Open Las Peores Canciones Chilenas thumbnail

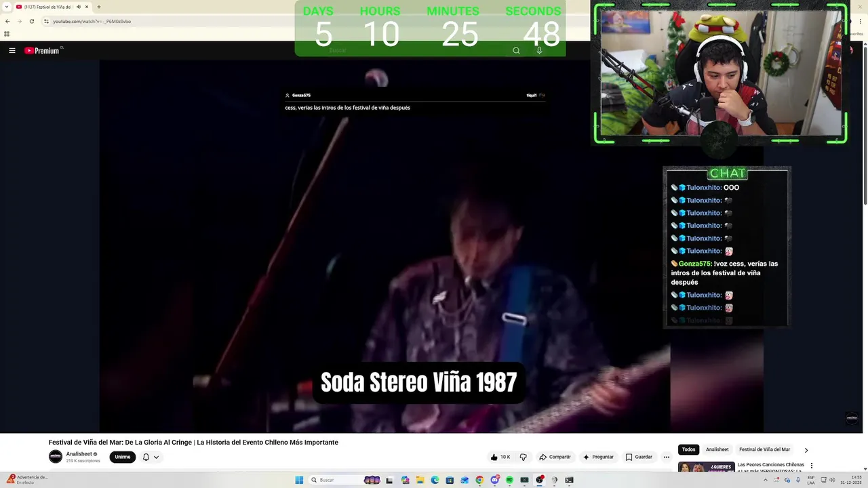[x=706, y=467]
